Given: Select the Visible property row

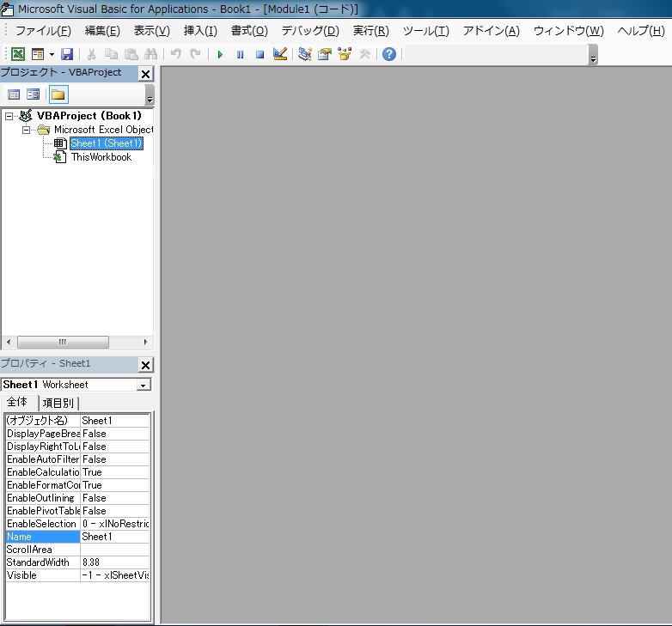Looking at the screenshot, I should coord(77,575).
